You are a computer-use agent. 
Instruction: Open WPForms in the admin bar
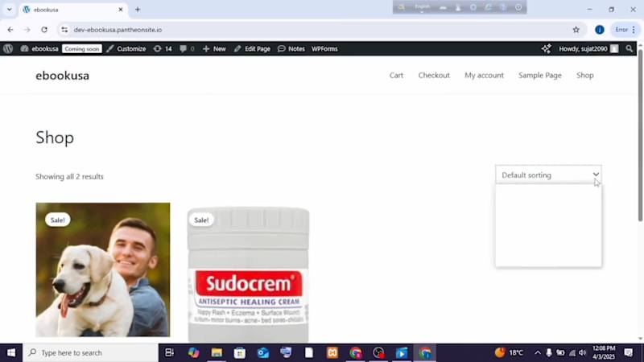click(x=324, y=48)
